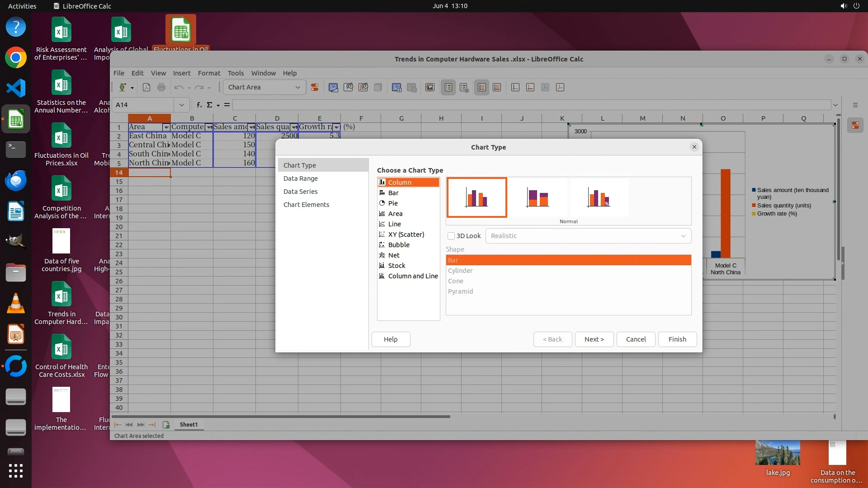Choose the XY (Scatter) chart type
The height and width of the screenshot is (488, 868).
coord(406,235)
